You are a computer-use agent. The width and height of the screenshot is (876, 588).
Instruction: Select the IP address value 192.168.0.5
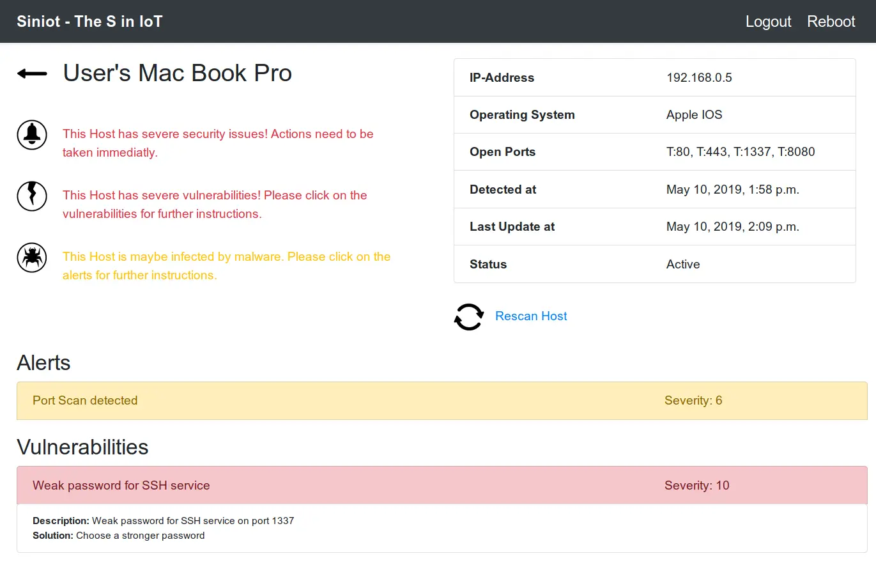click(x=699, y=77)
